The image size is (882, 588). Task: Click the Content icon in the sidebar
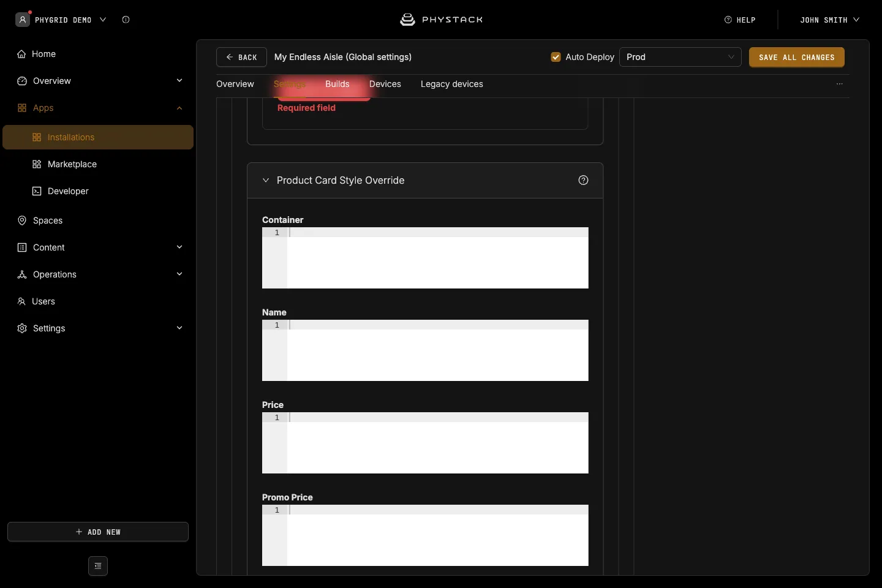pyautogui.click(x=22, y=247)
